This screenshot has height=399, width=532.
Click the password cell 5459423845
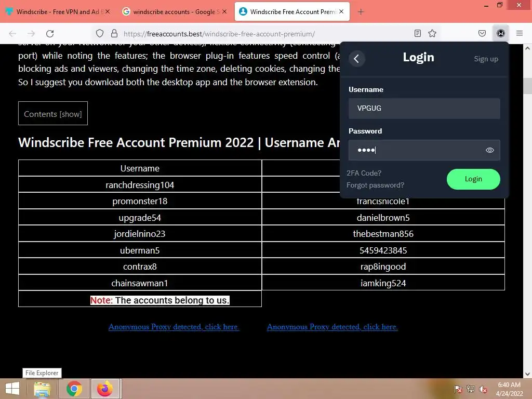click(383, 250)
